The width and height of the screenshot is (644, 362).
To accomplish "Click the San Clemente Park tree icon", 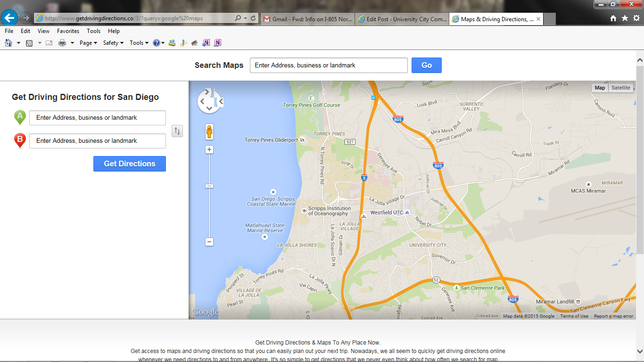I will (x=456, y=288).
